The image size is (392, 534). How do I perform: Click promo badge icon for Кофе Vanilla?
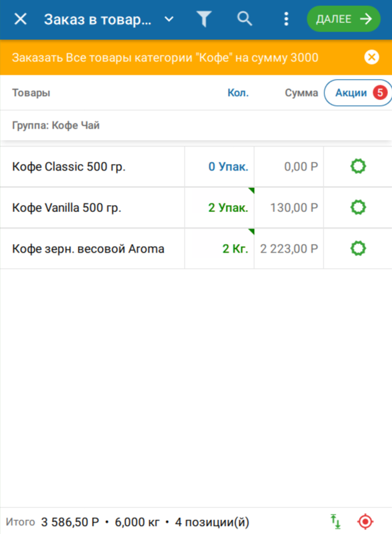pyautogui.click(x=358, y=207)
